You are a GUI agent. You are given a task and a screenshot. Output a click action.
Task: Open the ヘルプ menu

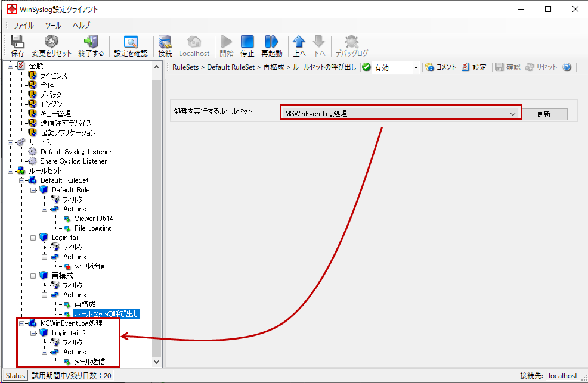pos(81,26)
